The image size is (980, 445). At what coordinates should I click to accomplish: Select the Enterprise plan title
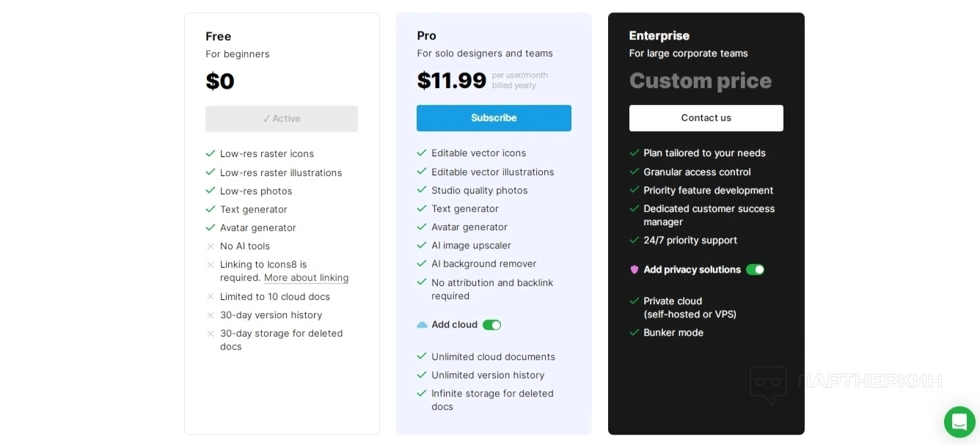pos(659,36)
